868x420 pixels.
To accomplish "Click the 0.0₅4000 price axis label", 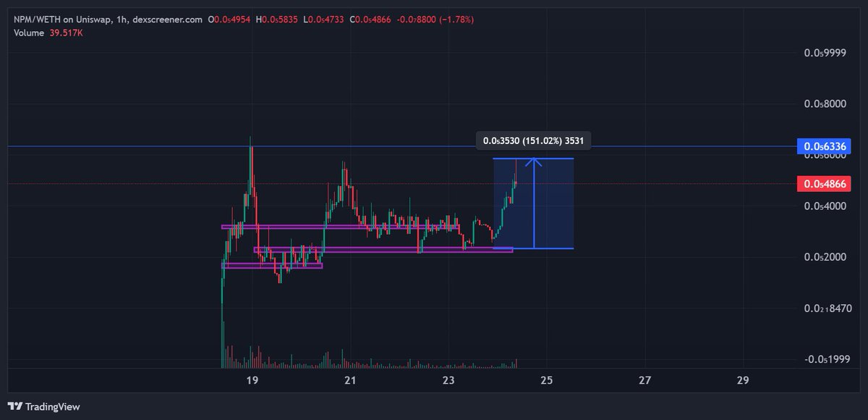I will click(825, 206).
